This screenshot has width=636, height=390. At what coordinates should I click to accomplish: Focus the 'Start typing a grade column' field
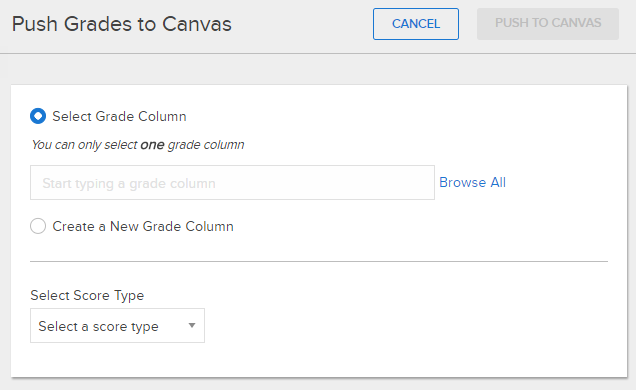[x=232, y=182]
